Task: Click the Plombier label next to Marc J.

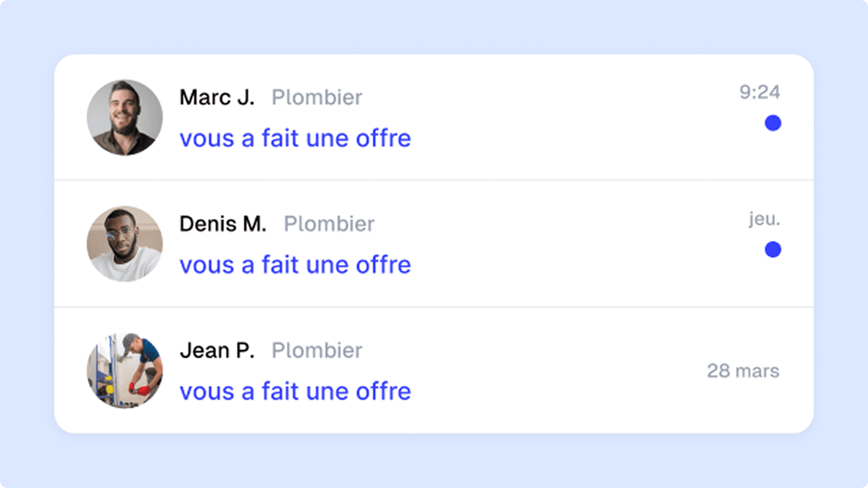Action: click(x=317, y=97)
